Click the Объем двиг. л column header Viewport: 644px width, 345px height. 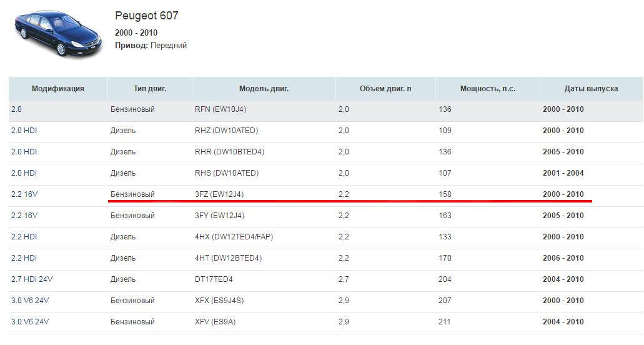coord(385,89)
